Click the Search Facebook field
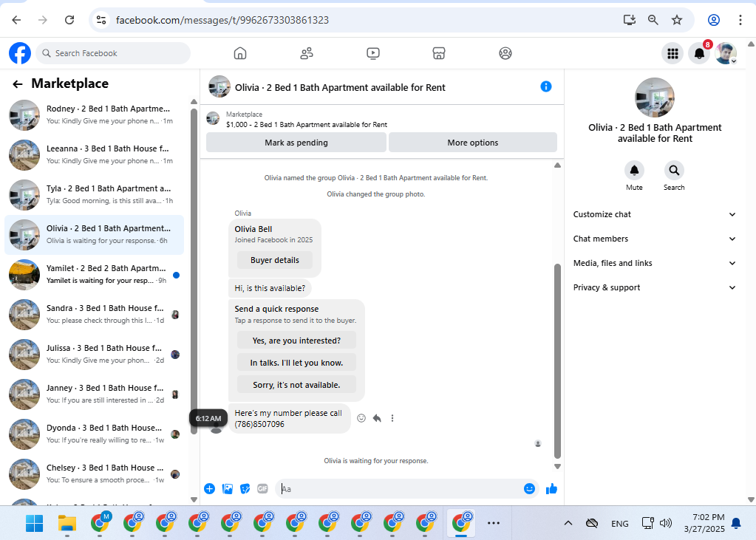This screenshot has height=540, width=756. [113, 53]
